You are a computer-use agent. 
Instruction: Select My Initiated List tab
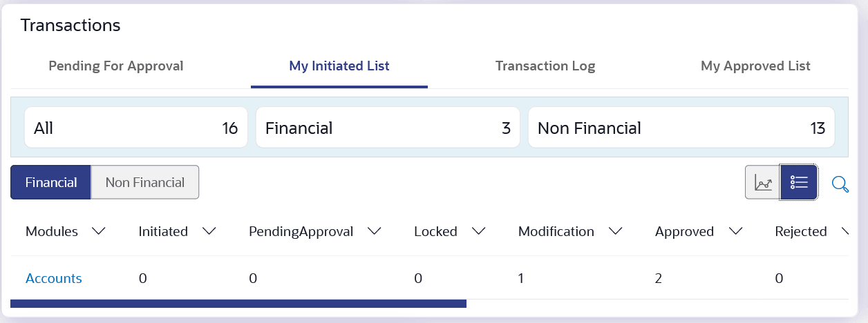click(x=339, y=66)
